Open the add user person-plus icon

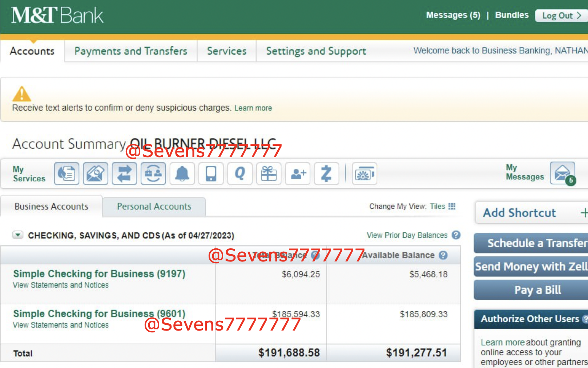pyautogui.click(x=298, y=174)
